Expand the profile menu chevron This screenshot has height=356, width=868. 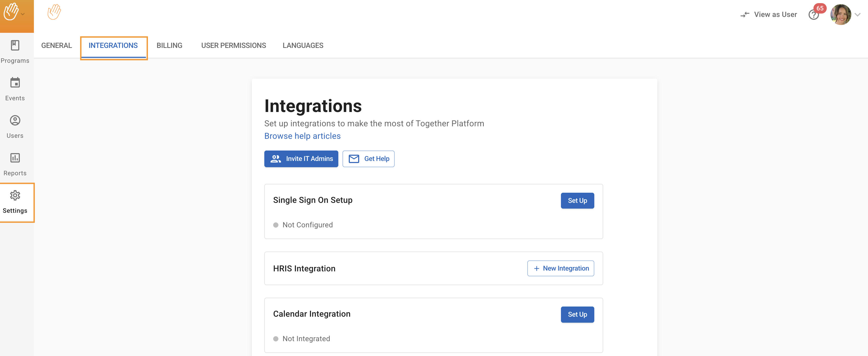pos(858,15)
